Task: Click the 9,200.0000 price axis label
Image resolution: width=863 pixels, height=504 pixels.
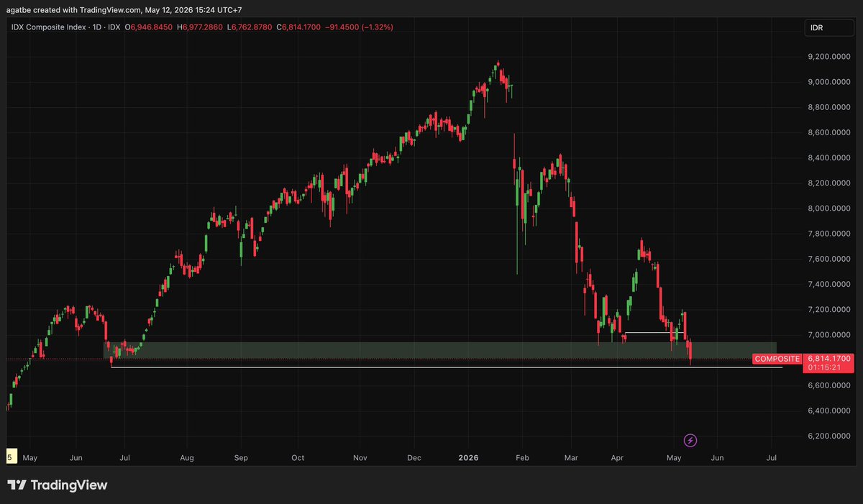Action: (829, 57)
